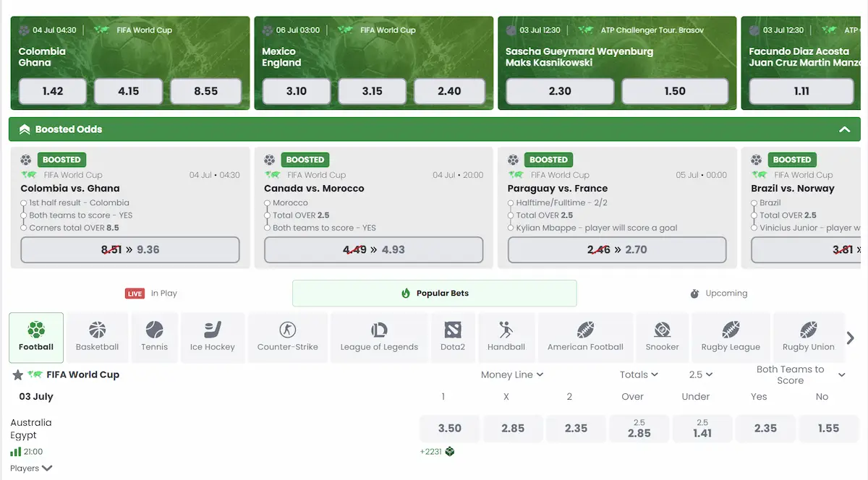Viewport: 868px width, 480px height.
Task: Pick Egypt win at 2.35
Action: click(x=576, y=428)
